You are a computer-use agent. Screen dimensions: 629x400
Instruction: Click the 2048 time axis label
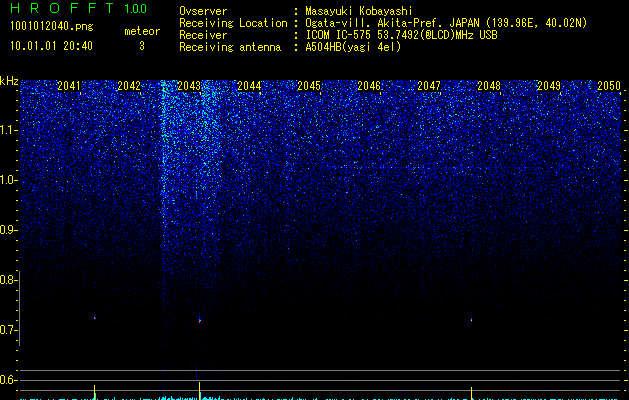point(489,86)
